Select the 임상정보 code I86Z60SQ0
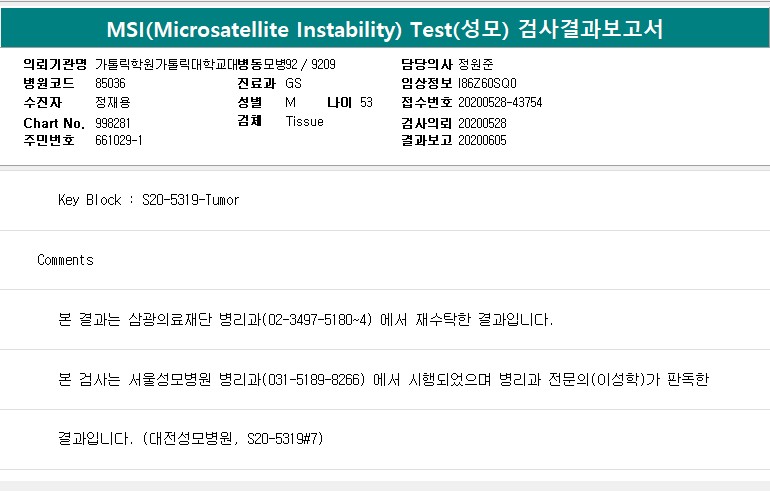Screen dimensions: 770x491 coord(488,83)
